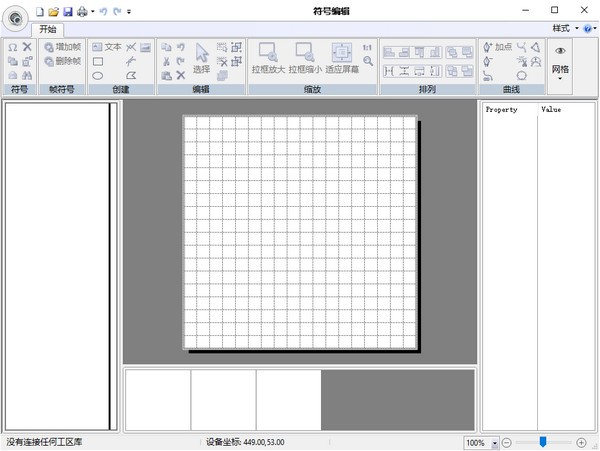Click the first empty frame thumbnail below canvas
600x451 pixels.
coord(157,400)
